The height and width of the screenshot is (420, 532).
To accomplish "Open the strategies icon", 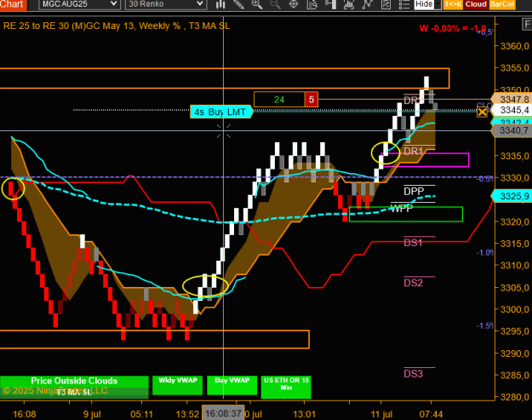I will click(x=367, y=4).
